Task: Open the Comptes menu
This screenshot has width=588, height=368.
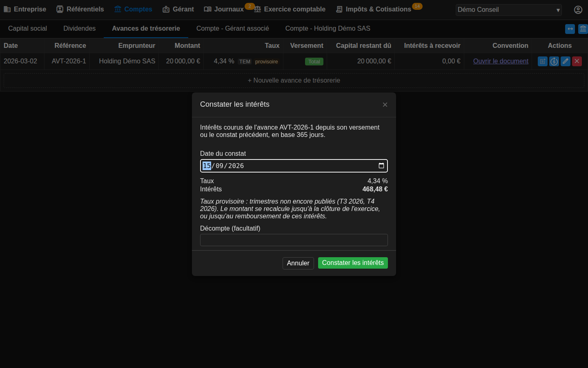Action: pyautogui.click(x=133, y=9)
